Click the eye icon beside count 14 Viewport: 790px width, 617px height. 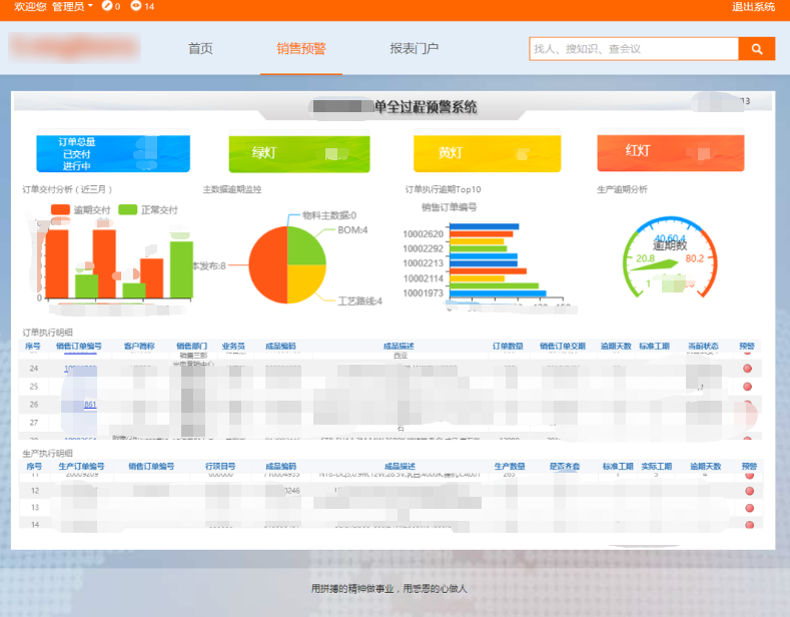click(x=136, y=6)
